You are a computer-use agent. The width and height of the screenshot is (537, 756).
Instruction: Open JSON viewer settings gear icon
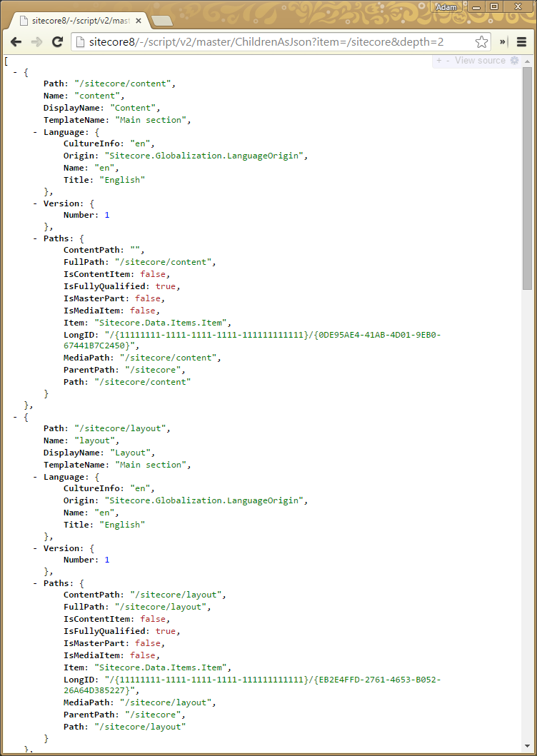click(x=514, y=61)
